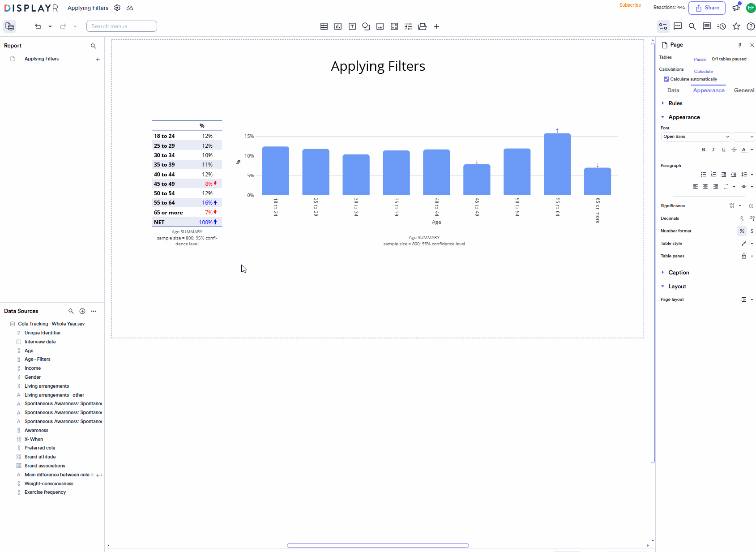
Task: Switch to the Data tab
Action: [673, 90]
